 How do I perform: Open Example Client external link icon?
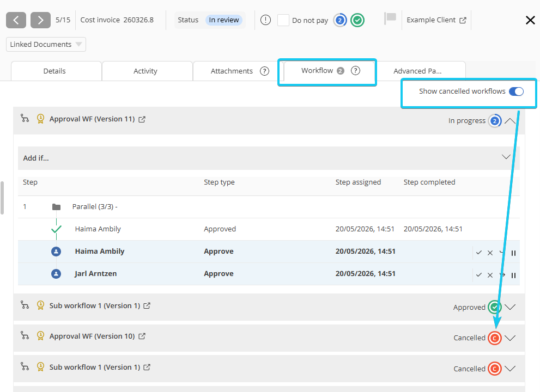pos(463,20)
